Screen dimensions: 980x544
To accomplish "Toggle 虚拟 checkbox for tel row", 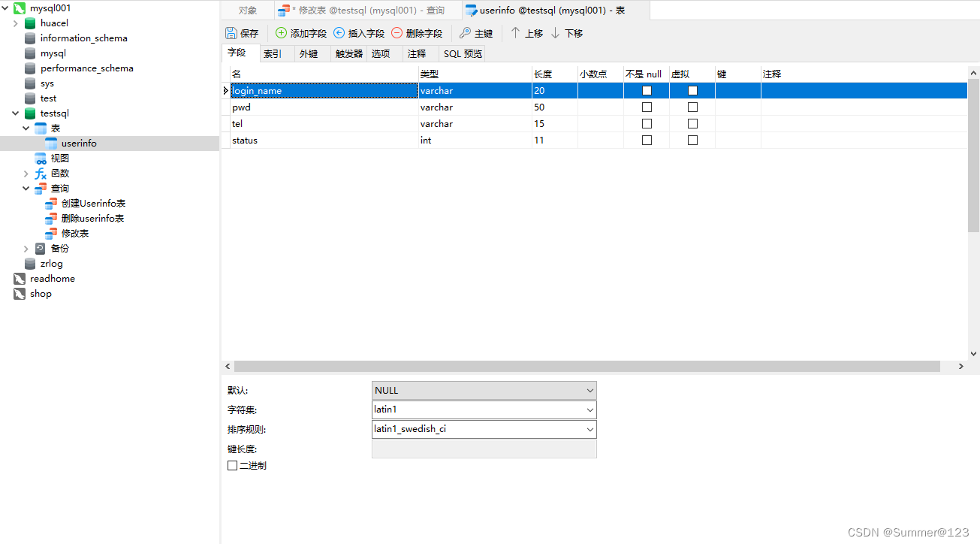I will point(692,123).
